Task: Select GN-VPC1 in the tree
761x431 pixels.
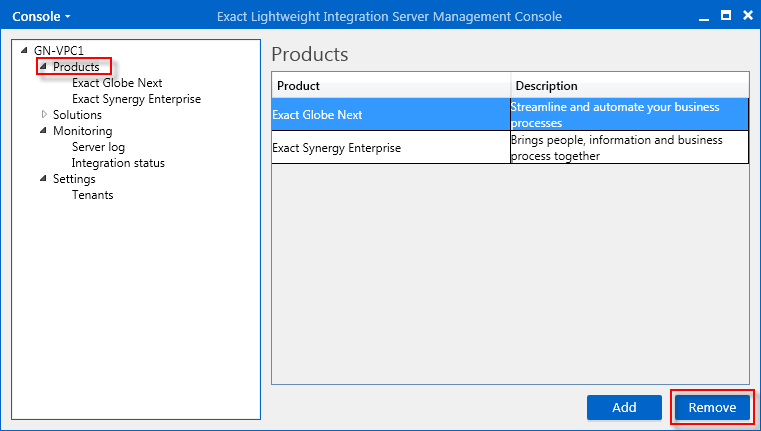Action: coord(59,50)
